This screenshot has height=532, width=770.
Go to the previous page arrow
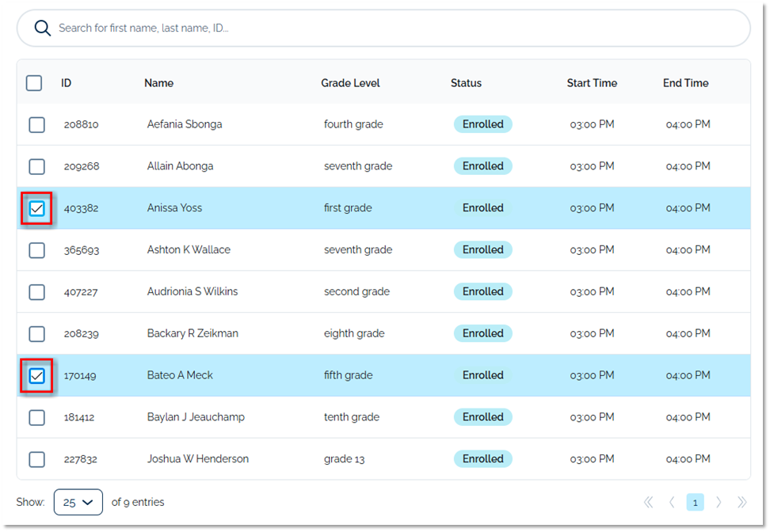click(672, 502)
